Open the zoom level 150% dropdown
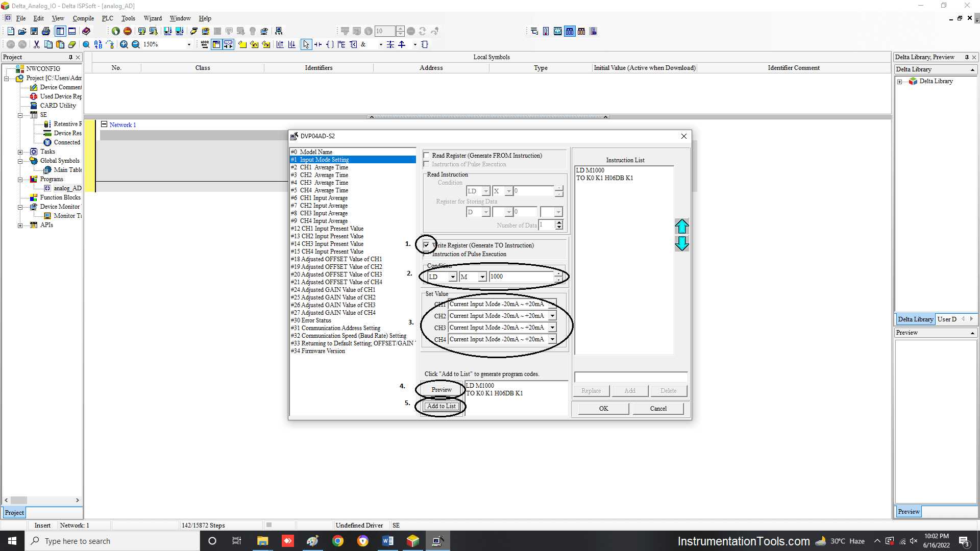 point(188,44)
